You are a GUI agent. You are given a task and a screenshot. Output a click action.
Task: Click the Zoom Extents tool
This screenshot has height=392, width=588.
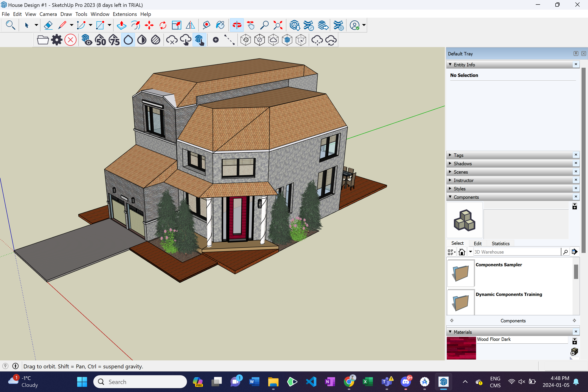pos(278,25)
